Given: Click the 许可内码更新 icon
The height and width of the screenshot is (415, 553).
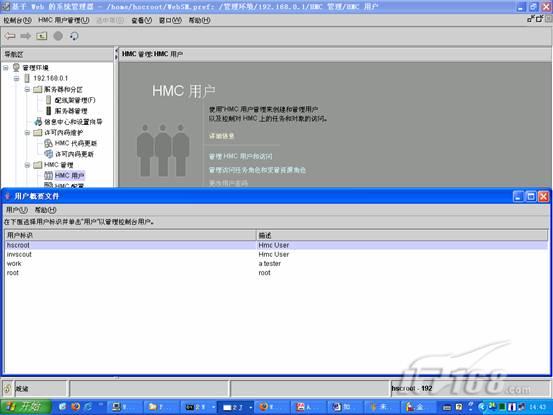Looking at the screenshot, I should coord(48,154).
